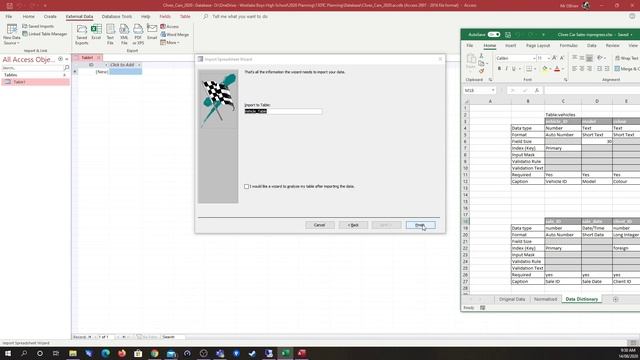Click Underline in Excel ribbon
This screenshot has width=640, height=360.
514,69
